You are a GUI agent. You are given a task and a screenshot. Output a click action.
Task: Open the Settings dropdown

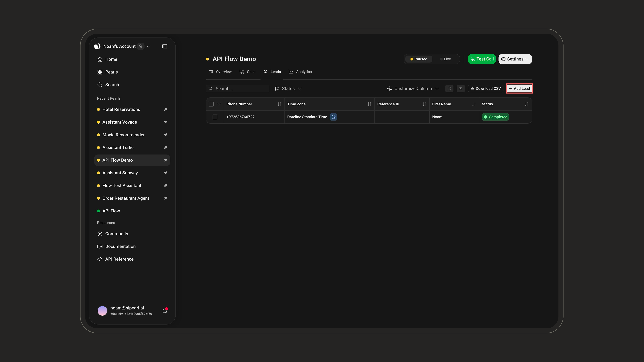pos(515,59)
